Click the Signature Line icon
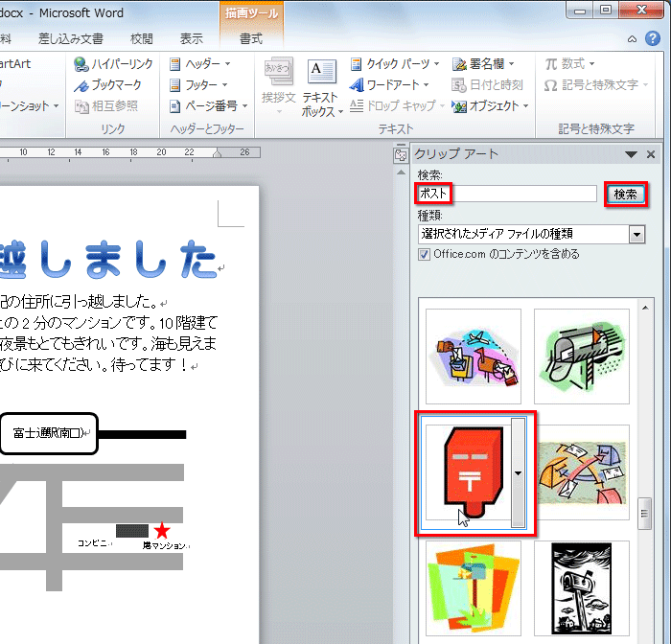 pyautogui.click(x=459, y=64)
